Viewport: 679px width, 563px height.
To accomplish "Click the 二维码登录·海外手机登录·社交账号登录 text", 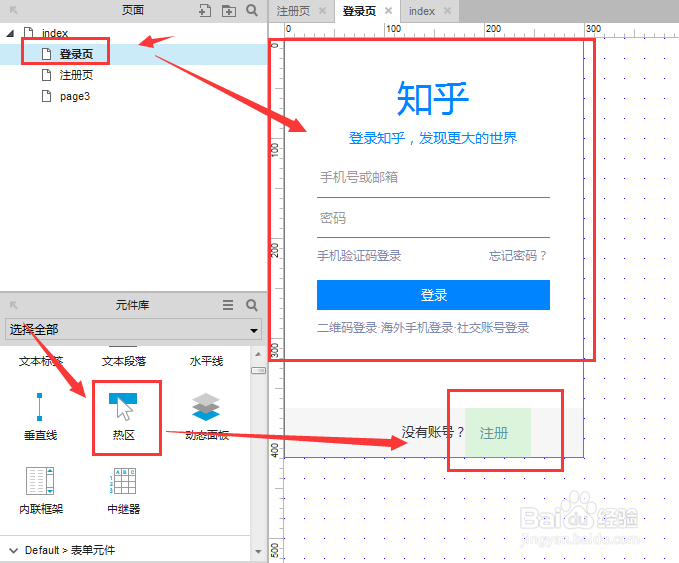I will 423,327.
